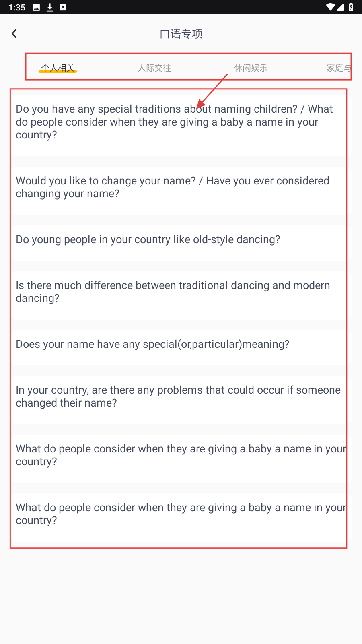Open "Would you like to change your name?"
The width and height of the screenshot is (362, 644).
click(177, 187)
